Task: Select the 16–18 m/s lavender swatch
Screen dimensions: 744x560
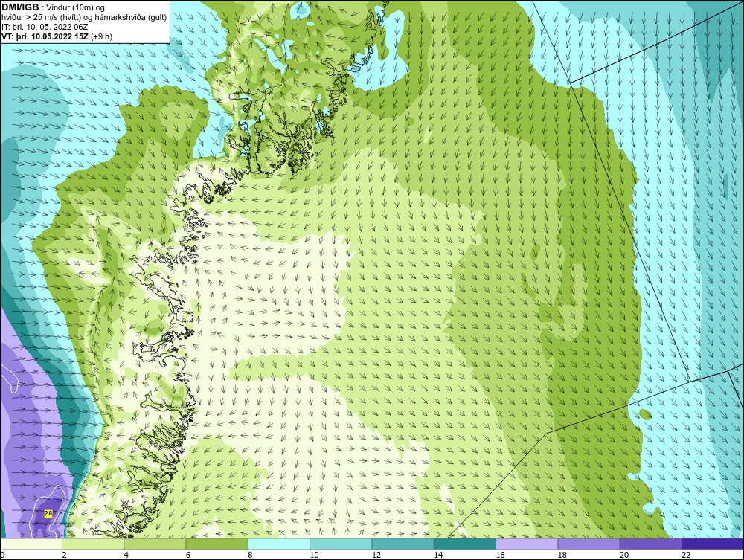Action: pyautogui.click(x=527, y=544)
